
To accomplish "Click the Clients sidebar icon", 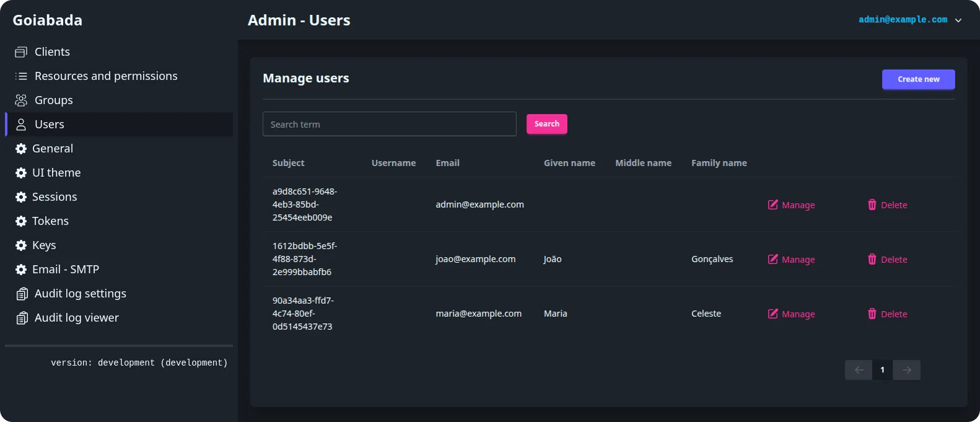I will [x=21, y=52].
